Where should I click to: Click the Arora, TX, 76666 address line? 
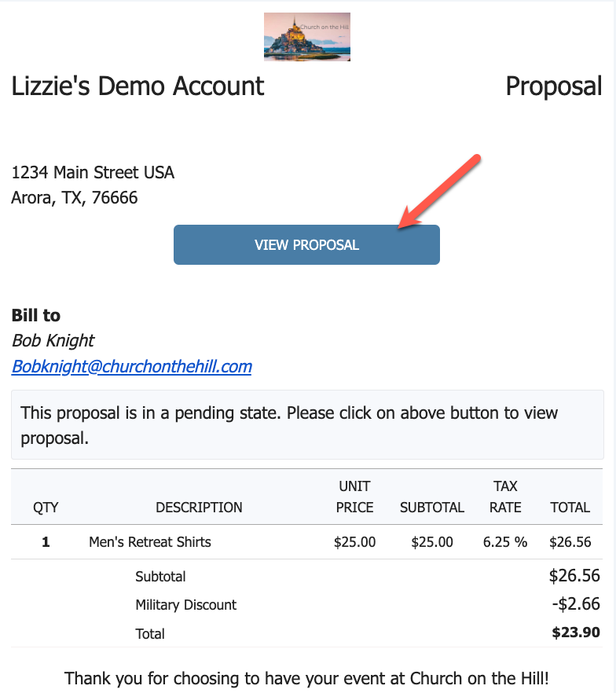[x=75, y=198]
